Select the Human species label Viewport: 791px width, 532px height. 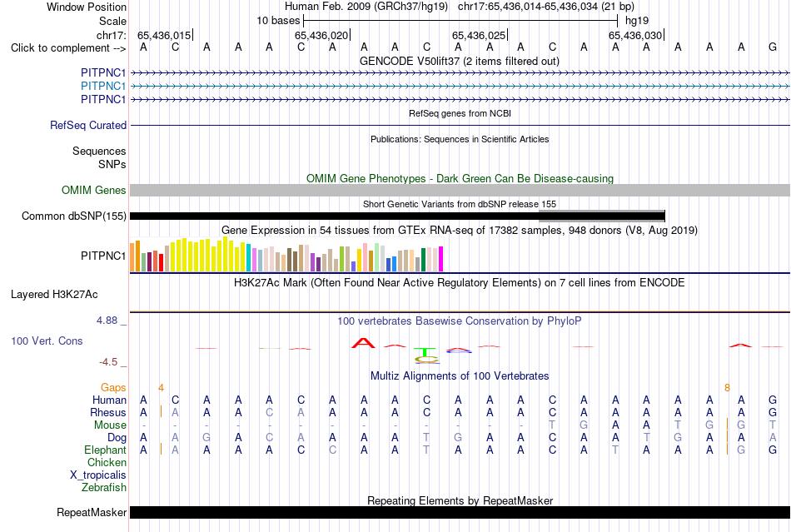[109, 400]
